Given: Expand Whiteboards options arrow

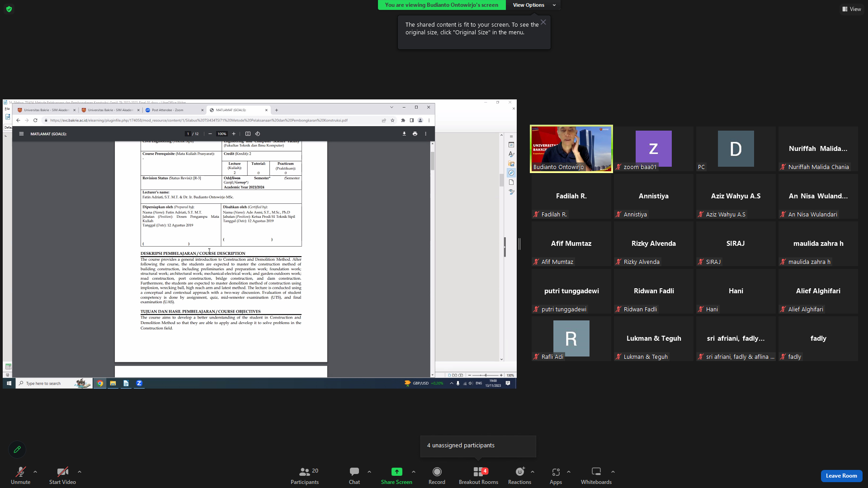Looking at the screenshot, I should [613, 472].
